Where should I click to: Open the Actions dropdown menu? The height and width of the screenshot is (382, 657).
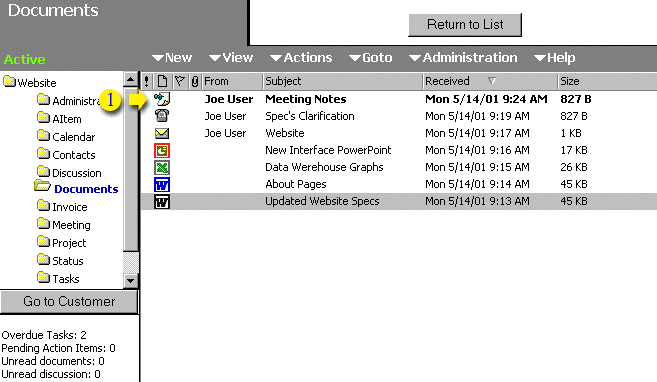301,58
